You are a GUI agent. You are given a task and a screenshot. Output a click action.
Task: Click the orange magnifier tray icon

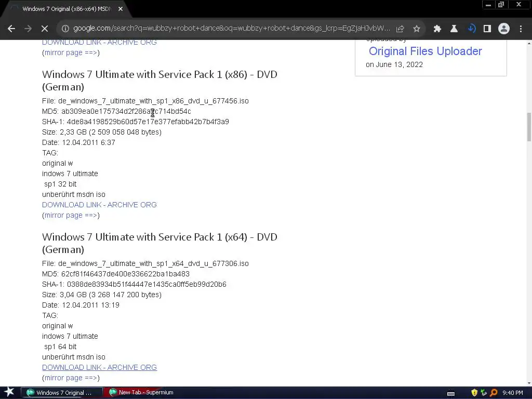point(494,393)
